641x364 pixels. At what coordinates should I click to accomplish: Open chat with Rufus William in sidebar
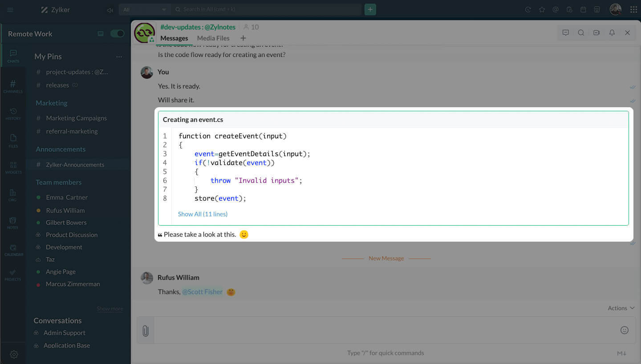pos(65,210)
